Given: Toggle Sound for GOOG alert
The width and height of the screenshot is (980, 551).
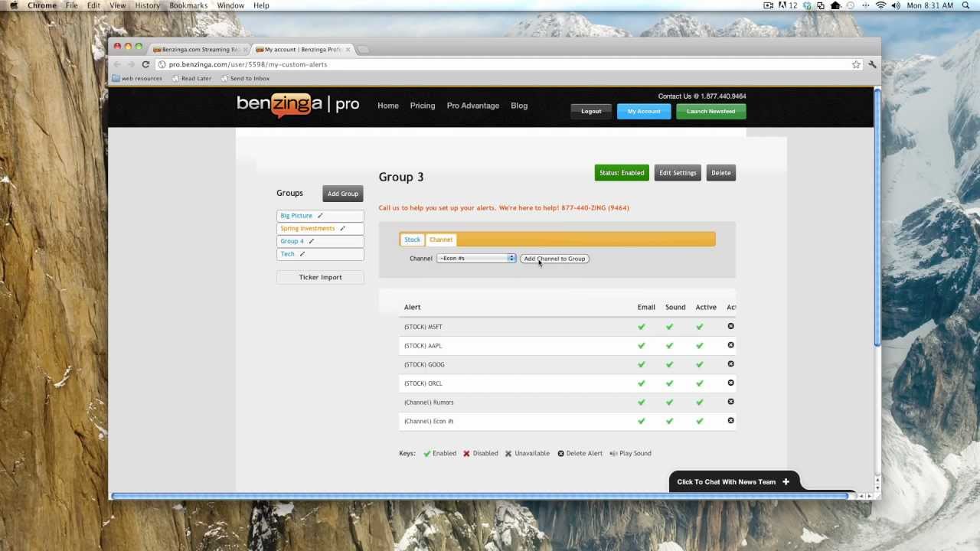Looking at the screenshot, I should (x=669, y=364).
